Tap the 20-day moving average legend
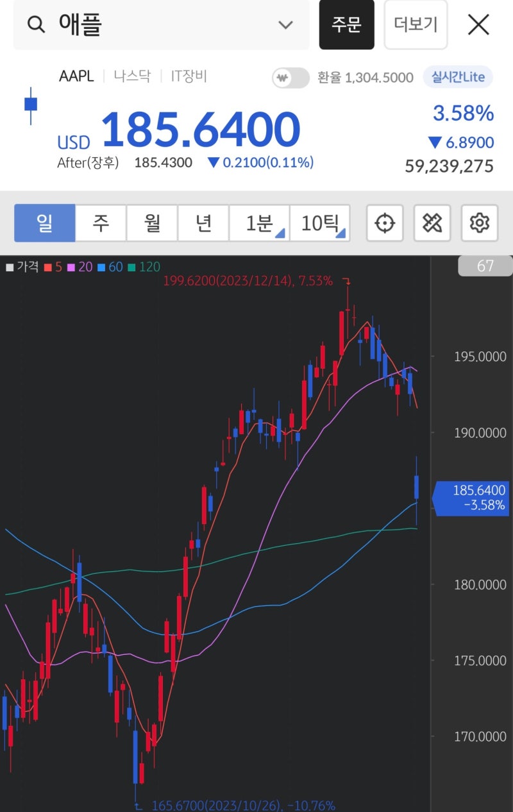This screenshot has width=513, height=812. coord(80,266)
